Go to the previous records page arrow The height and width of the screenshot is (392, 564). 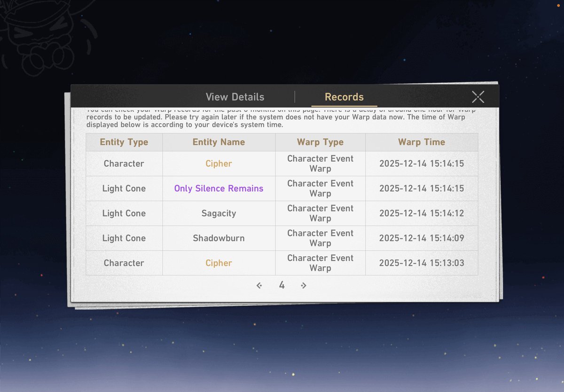259,285
